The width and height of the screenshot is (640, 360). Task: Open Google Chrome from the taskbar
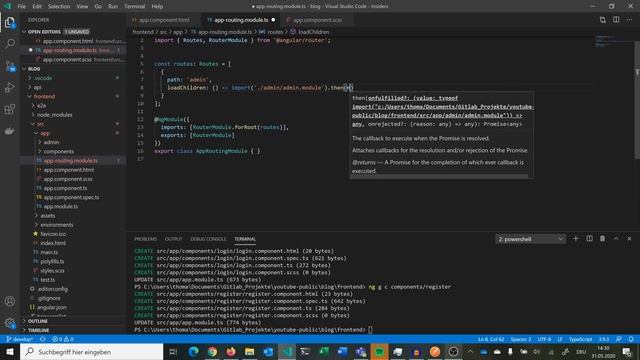[x=212, y=352]
